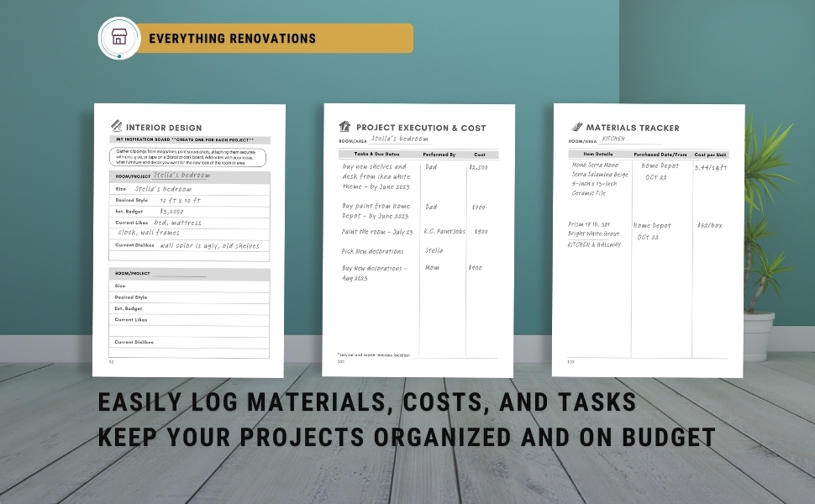815x504 pixels.
Task: Click the Desired Style row value
Action: click(x=180, y=201)
